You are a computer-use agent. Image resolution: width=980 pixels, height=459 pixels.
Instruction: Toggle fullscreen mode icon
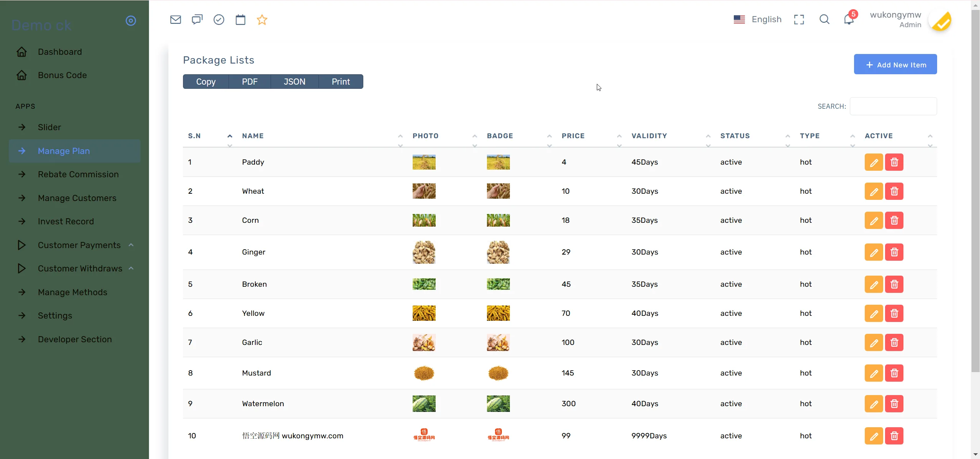pos(799,20)
